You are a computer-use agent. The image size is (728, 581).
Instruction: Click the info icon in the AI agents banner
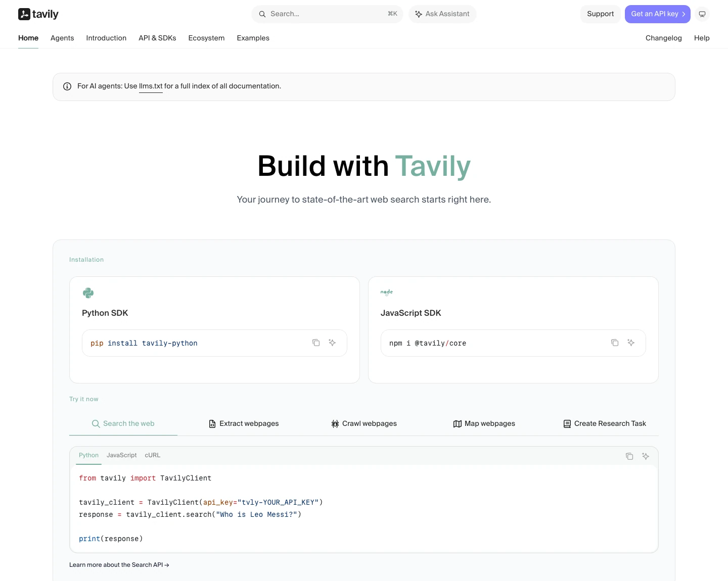[67, 86]
